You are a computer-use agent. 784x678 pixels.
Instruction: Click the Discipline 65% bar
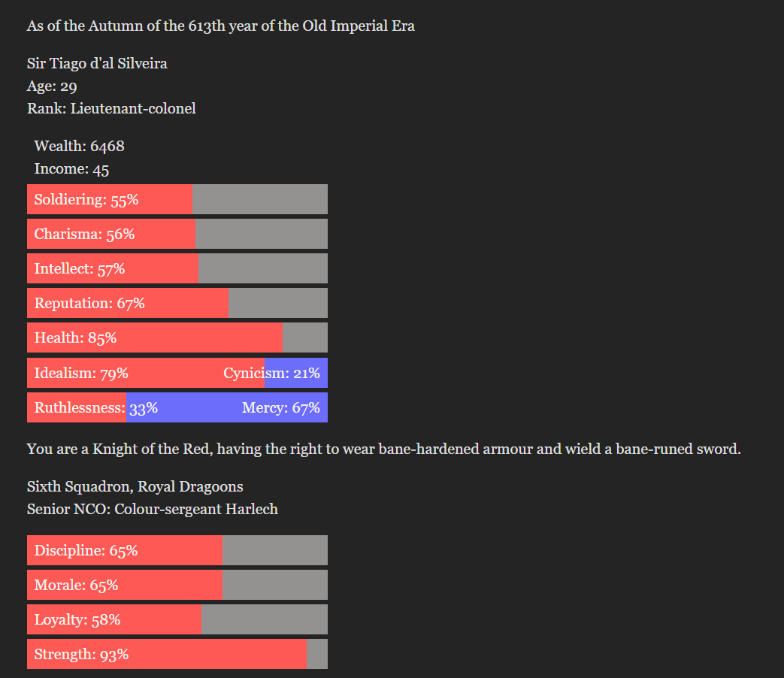(177, 551)
